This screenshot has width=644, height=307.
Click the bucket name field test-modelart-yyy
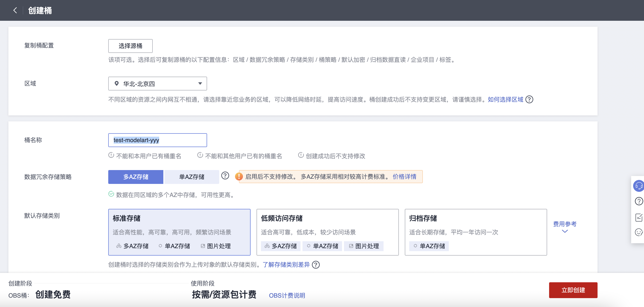[x=157, y=140]
